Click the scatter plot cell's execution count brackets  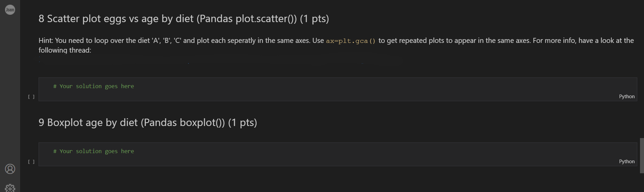click(x=31, y=97)
